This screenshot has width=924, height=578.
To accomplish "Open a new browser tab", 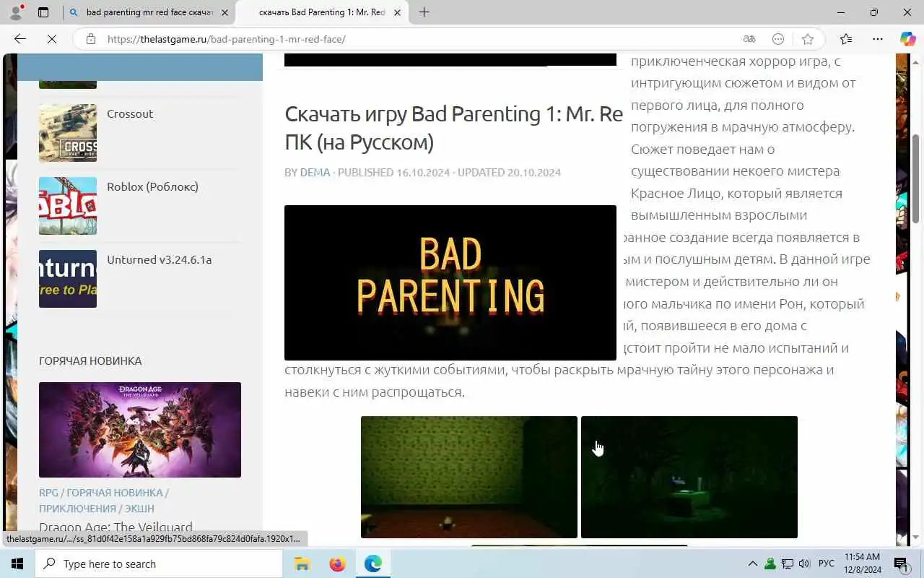I will [x=424, y=12].
